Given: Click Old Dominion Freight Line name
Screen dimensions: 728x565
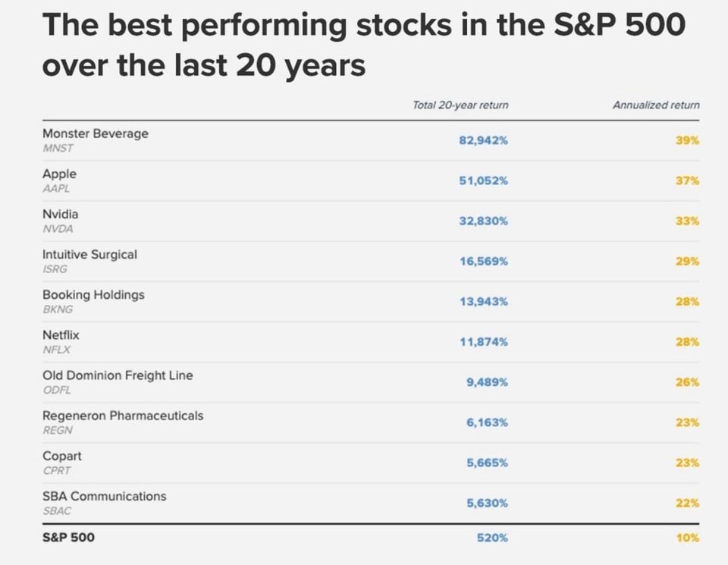Looking at the screenshot, I should [x=118, y=375].
